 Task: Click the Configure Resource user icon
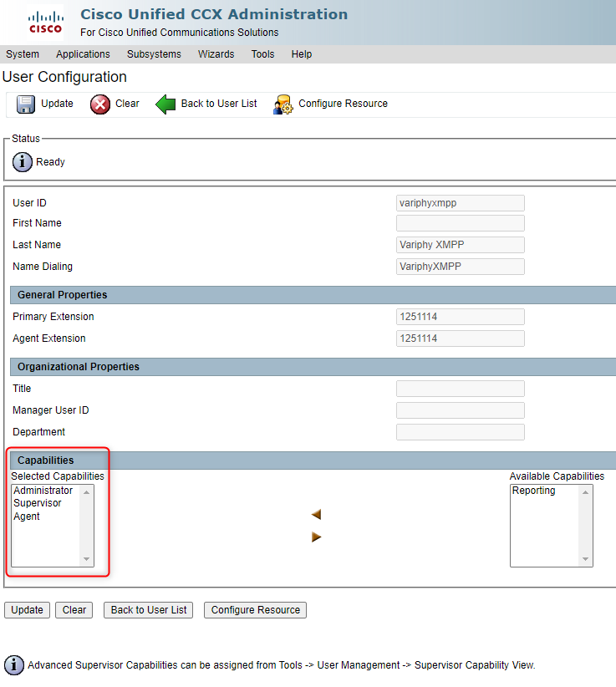coord(283,104)
